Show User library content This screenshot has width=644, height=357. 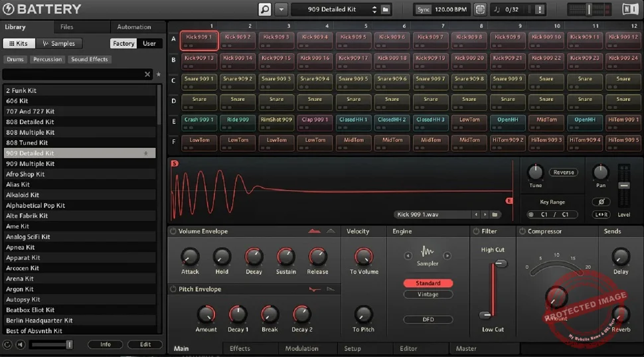pyautogui.click(x=149, y=43)
